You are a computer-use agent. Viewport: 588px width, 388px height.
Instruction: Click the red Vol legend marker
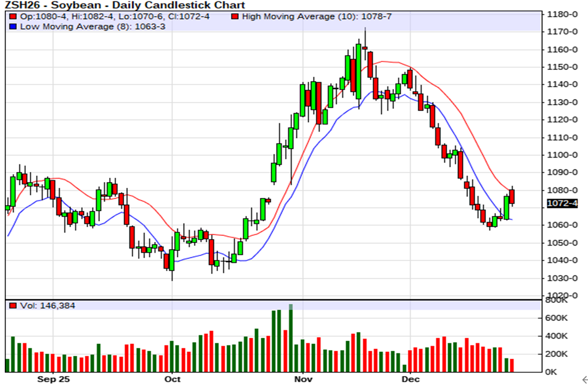point(13,306)
